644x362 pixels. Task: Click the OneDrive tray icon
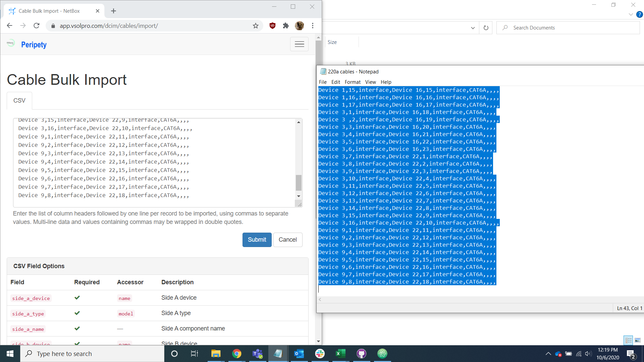pos(558,354)
